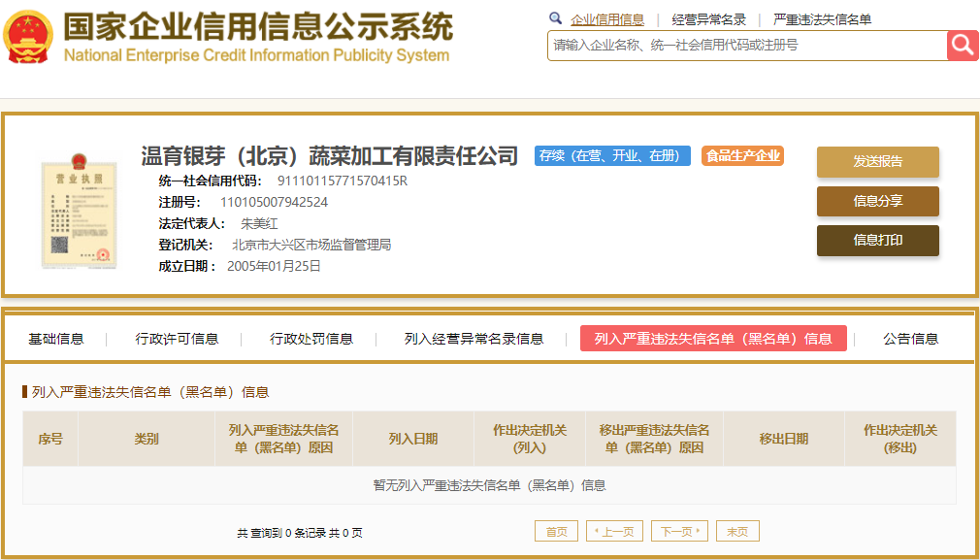Click the 列入日期 column header
980x560 pixels.
click(x=413, y=439)
